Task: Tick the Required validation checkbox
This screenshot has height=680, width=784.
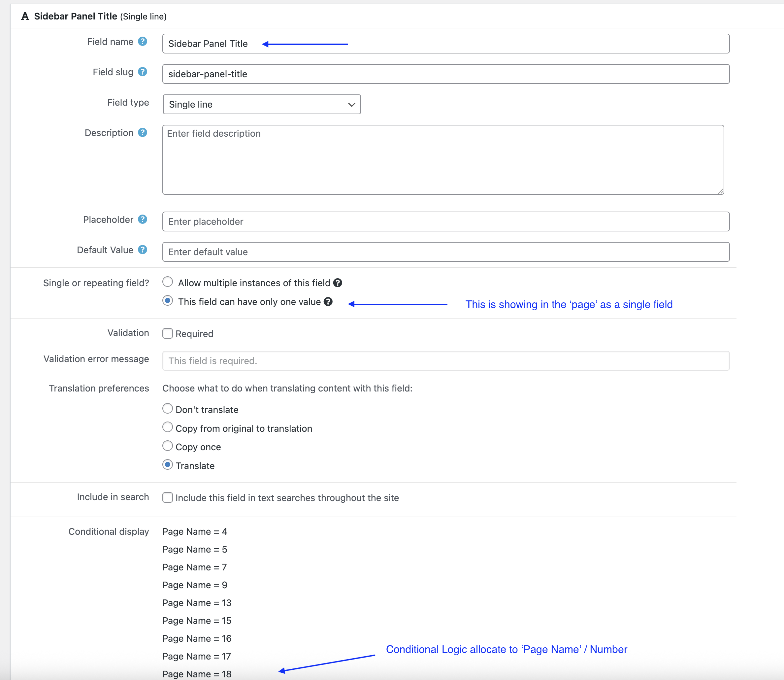Action: (168, 333)
